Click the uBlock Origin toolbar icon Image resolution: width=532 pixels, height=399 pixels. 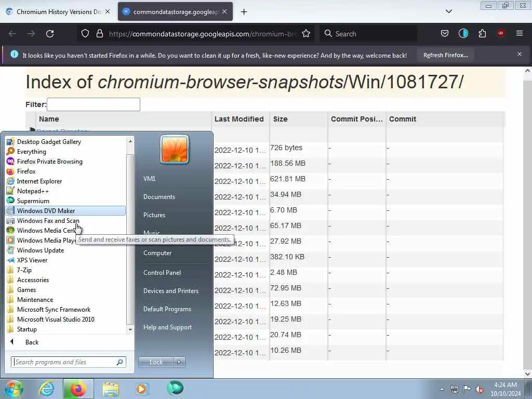[501, 33]
